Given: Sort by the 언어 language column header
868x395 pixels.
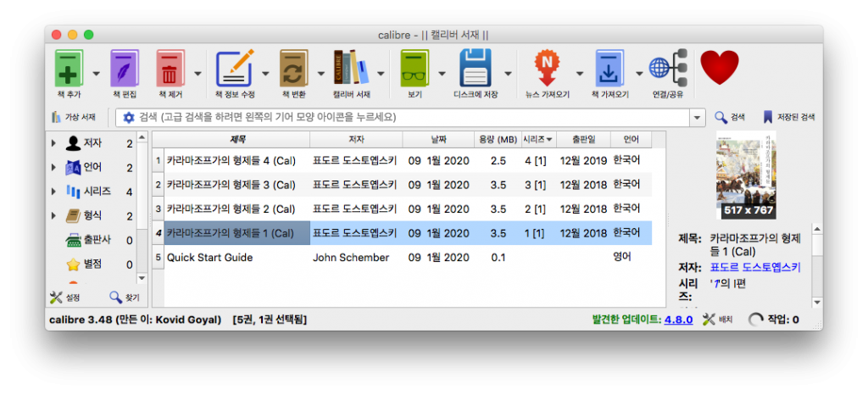Looking at the screenshot, I should [x=631, y=139].
